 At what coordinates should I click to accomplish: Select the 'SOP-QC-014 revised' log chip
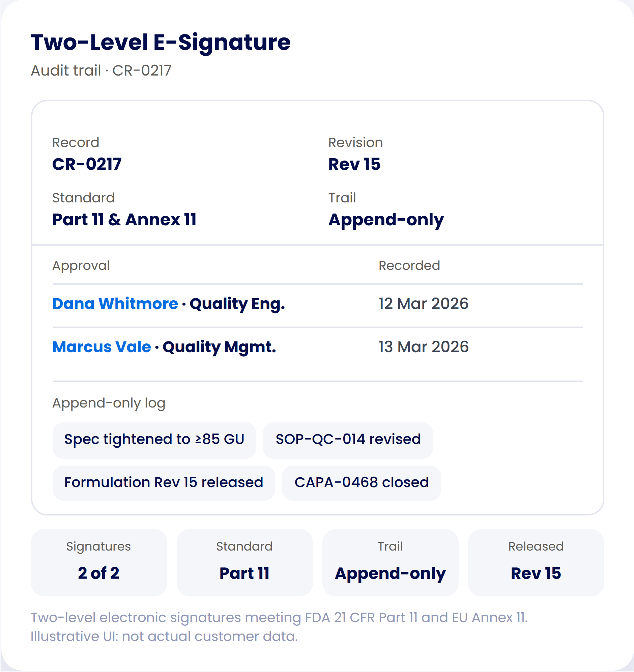pyautogui.click(x=348, y=440)
